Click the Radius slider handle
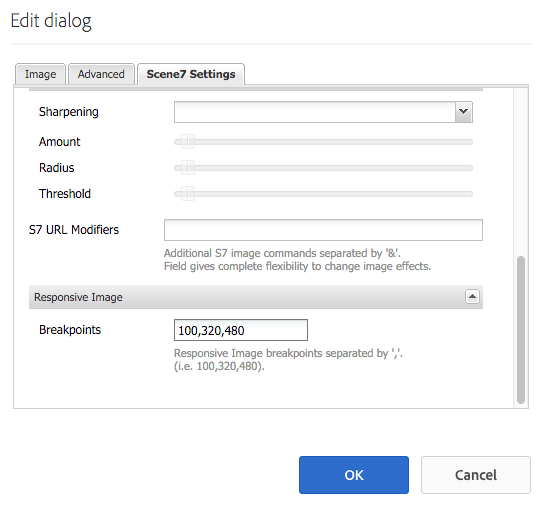544x508 pixels. [188, 168]
